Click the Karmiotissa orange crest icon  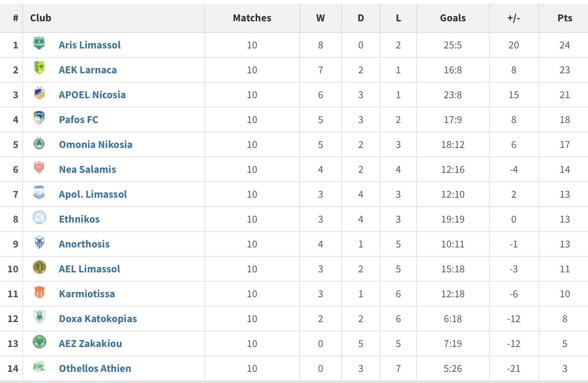coord(39,292)
